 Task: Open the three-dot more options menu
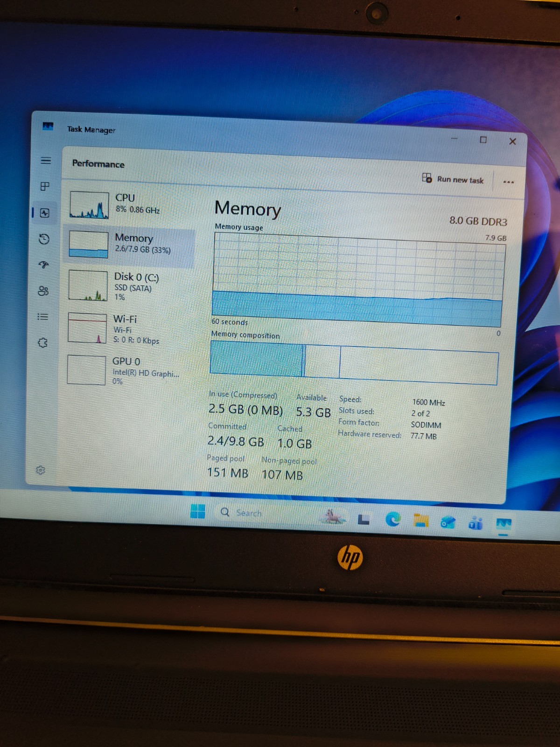pos(509,182)
